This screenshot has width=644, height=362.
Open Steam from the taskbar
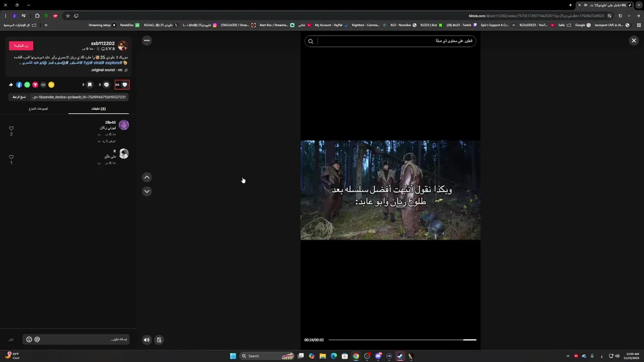click(400, 356)
